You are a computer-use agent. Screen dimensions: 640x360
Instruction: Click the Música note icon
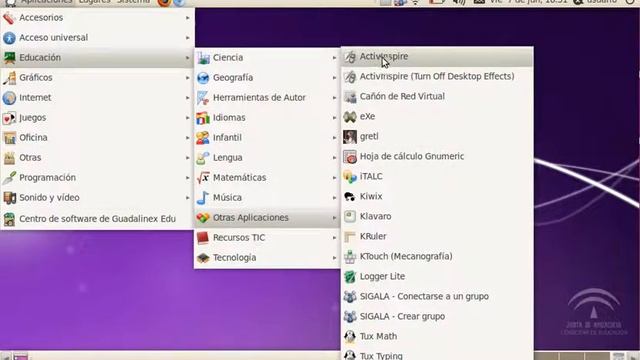[x=203, y=198]
